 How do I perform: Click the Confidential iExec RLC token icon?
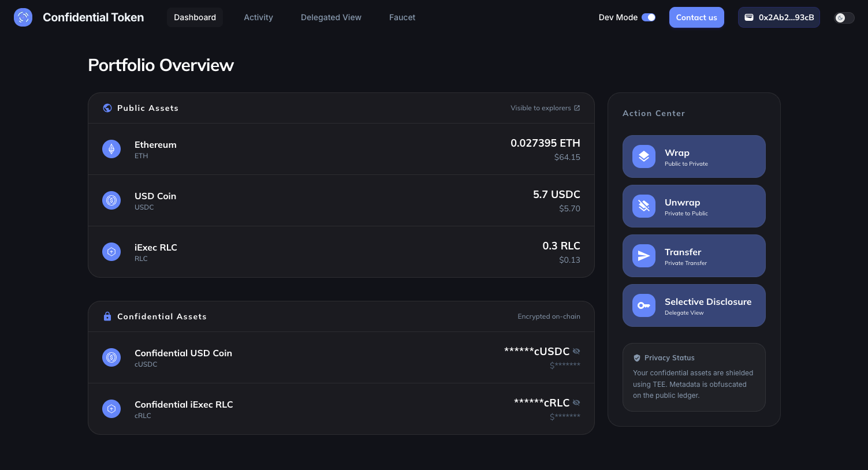point(111,408)
